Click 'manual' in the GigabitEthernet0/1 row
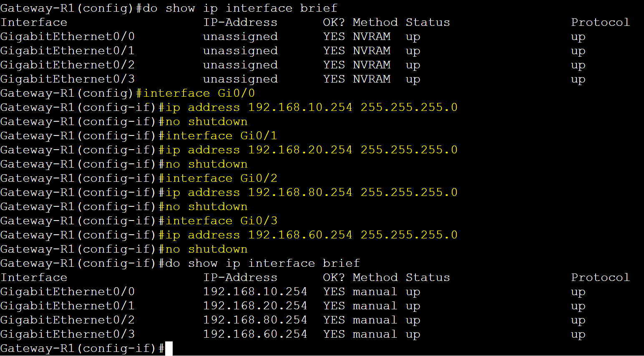 click(x=375, y=306)
